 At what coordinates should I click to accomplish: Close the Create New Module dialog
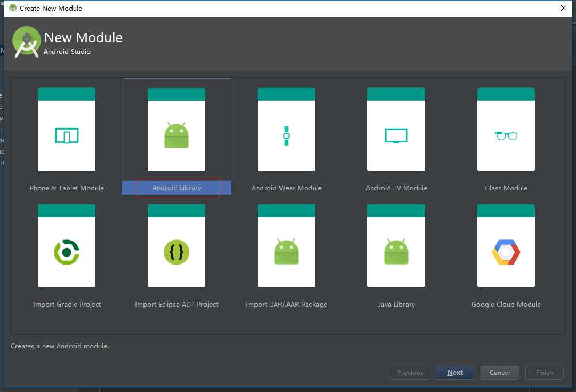pos(564,8)
